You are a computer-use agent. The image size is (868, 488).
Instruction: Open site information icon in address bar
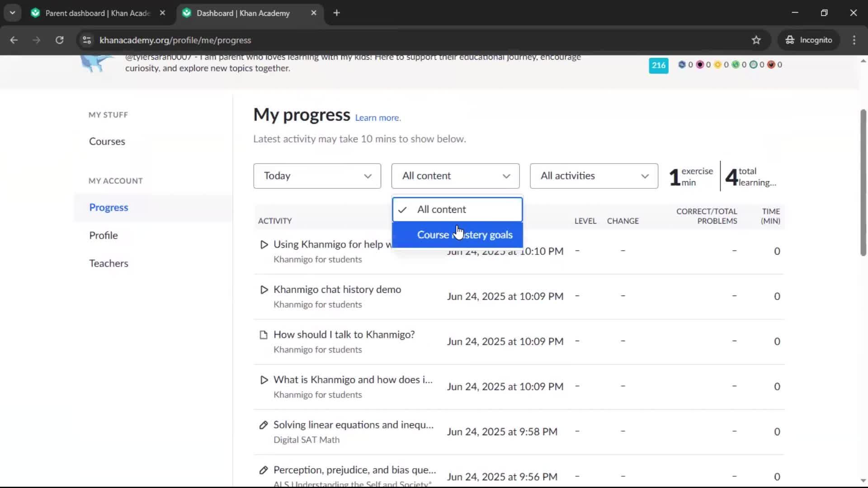coord(87,40)
